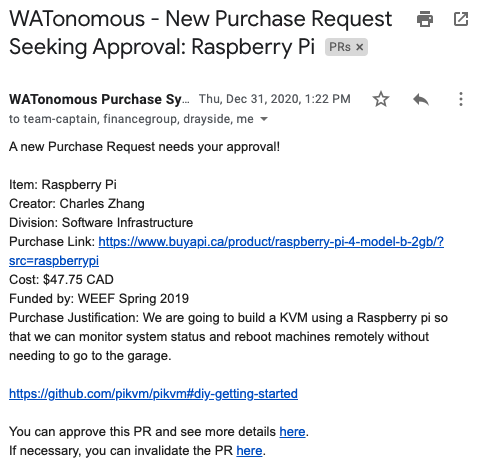Reply using the arrow icon
Image resolution: width=482 pixels, height=468 pixels.
click(x=421, y=99)
